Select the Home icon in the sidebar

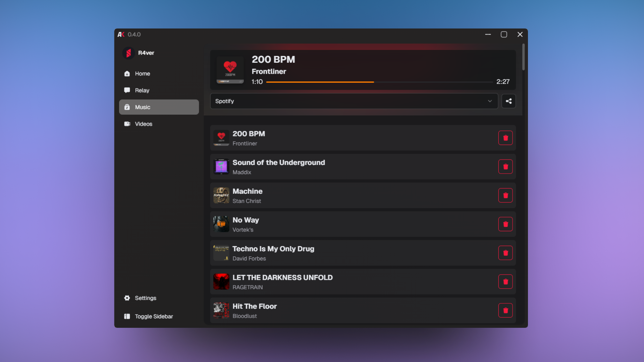click(127, 73)
